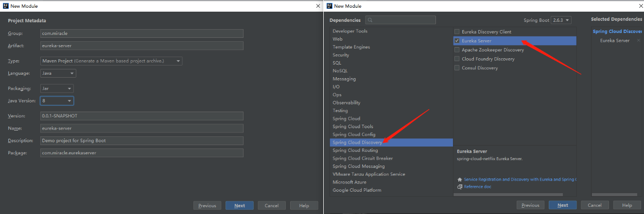The width and height of the screenshot is (644, 214).
Task: Click the Version field 0.0.1-SNAPSHOT
Action: pos(141,116)
